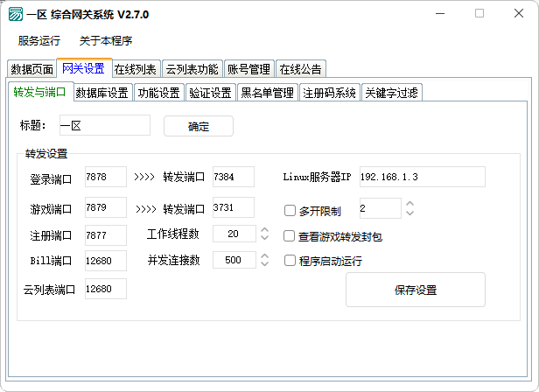Enable the 多开限制 checkbox

(290, 210)
